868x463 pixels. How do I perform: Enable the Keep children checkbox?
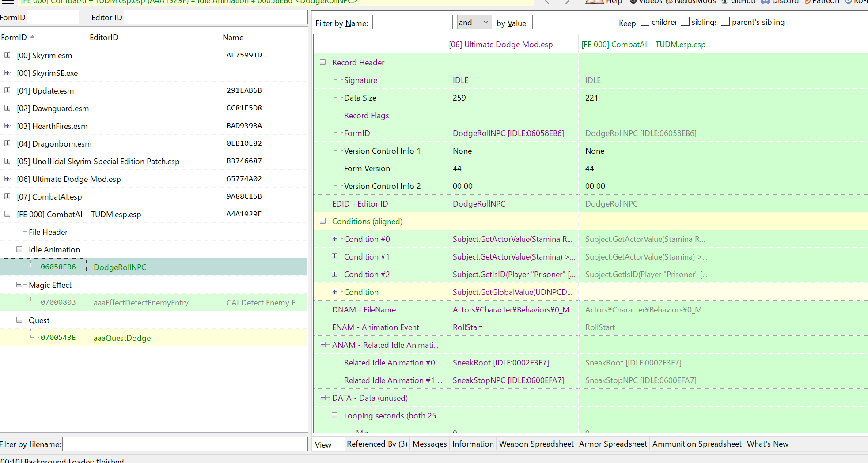pyautogui.click(x=645, y=22)
